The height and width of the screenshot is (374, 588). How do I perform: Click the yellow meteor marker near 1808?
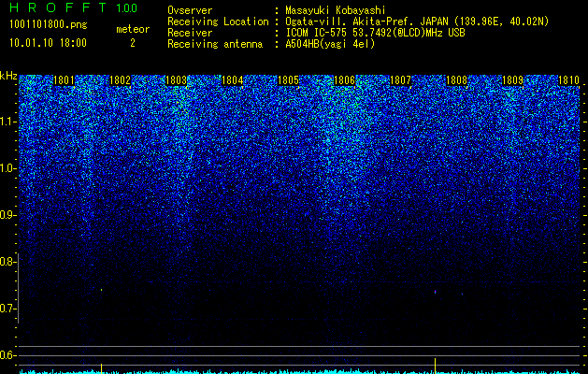435,366
